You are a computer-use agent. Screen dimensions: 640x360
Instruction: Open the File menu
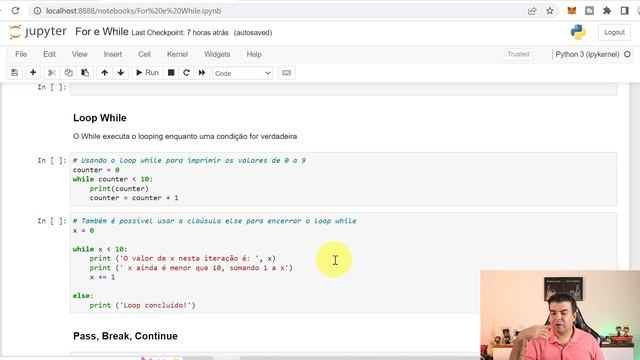click(21, 54)
